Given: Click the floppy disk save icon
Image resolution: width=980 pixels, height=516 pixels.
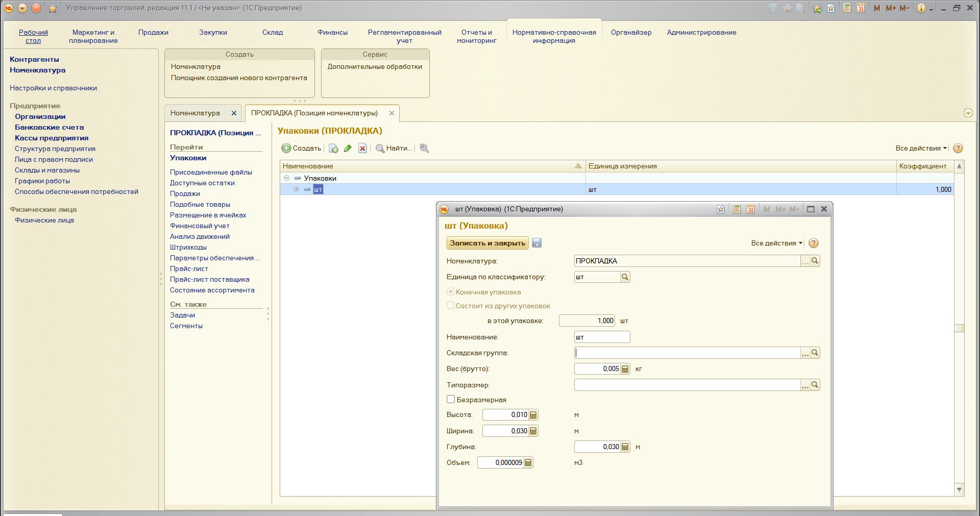Looking at the screenshot, I should [536, 243].
